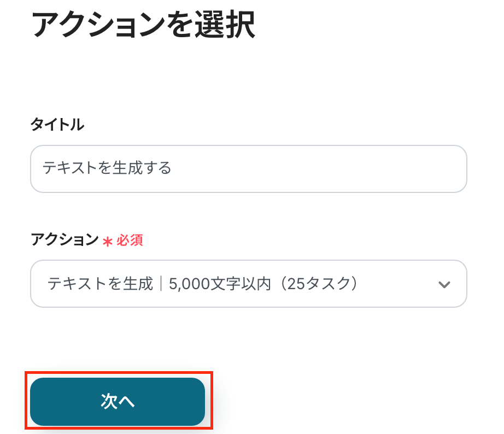Screen dimensions: 504x434
Task: Click the アクションを選択 heading
Action: click(143, 24)
